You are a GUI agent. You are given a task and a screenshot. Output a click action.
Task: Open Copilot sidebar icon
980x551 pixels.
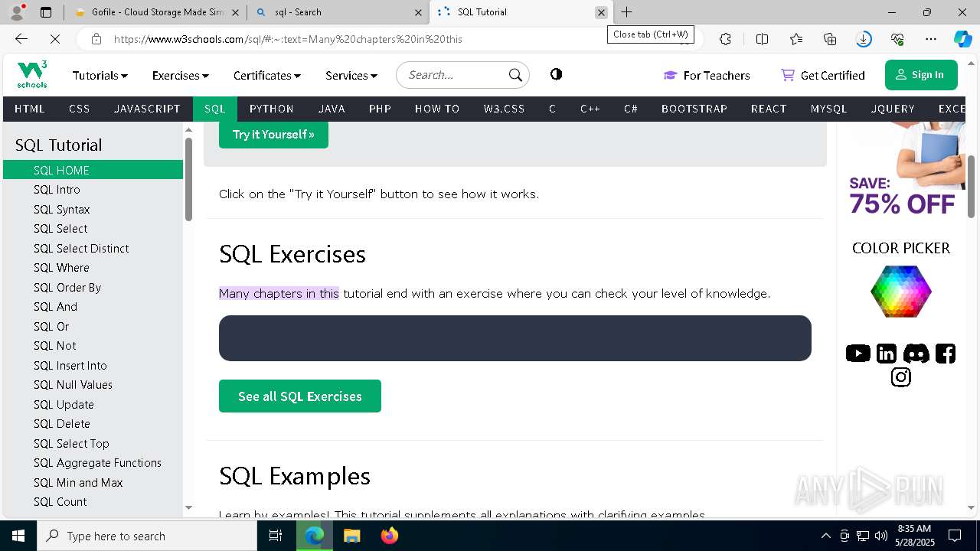[962, 39]
